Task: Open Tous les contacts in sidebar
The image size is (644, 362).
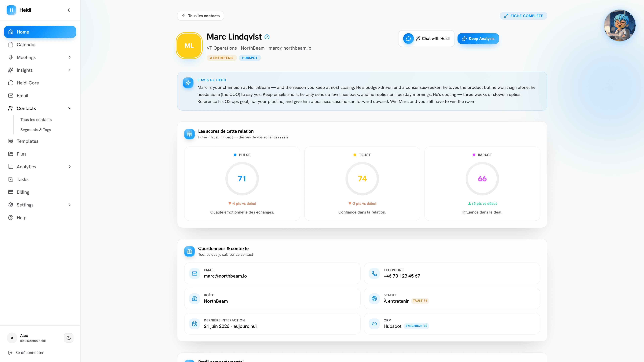Action: pos(36,120)
